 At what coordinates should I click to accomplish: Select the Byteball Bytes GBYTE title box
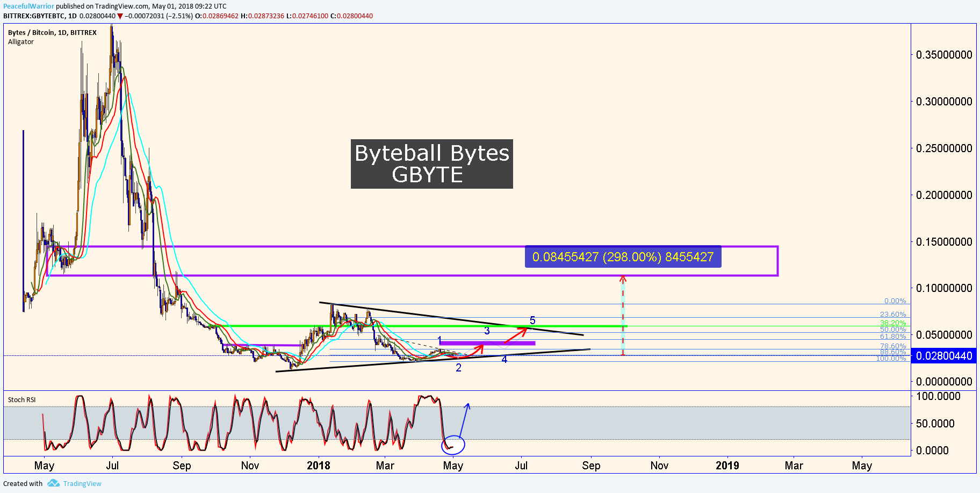(432, 164)
